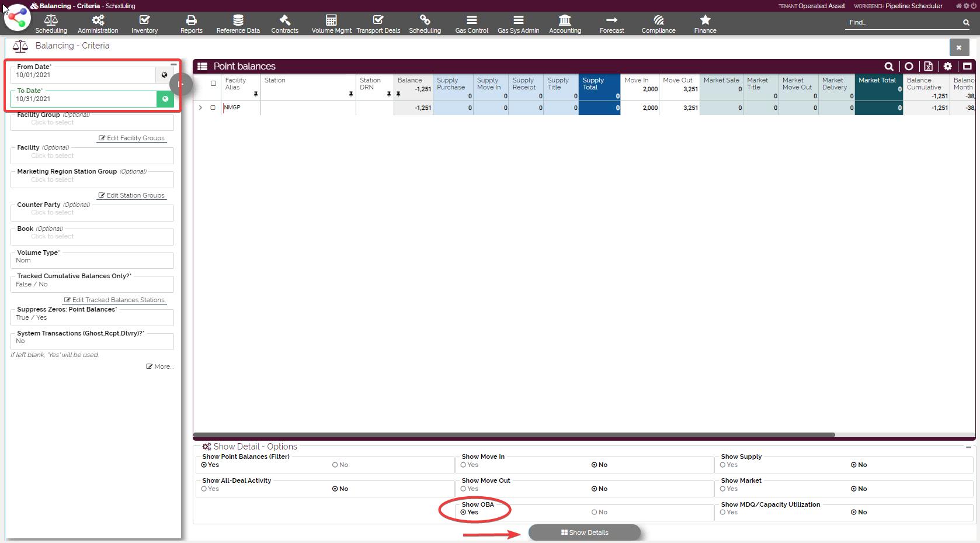Expand the NMGP row
This screenshot has height=543, width=980.
point(200,108)
